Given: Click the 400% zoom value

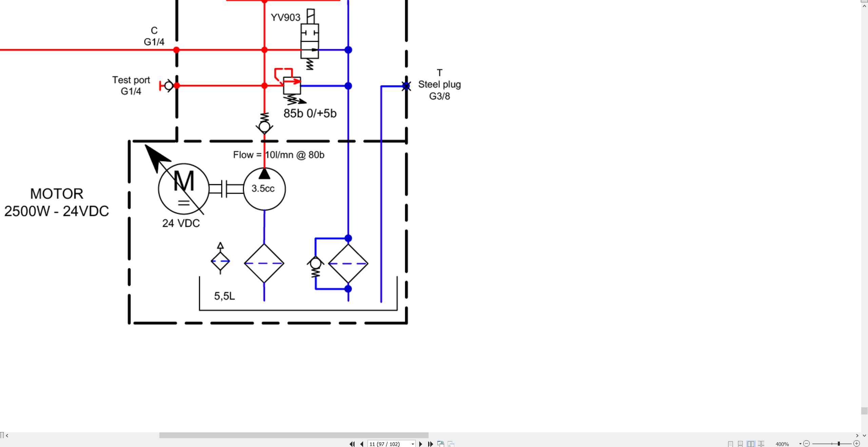Looking at the screenshot, I should [782, 444].
